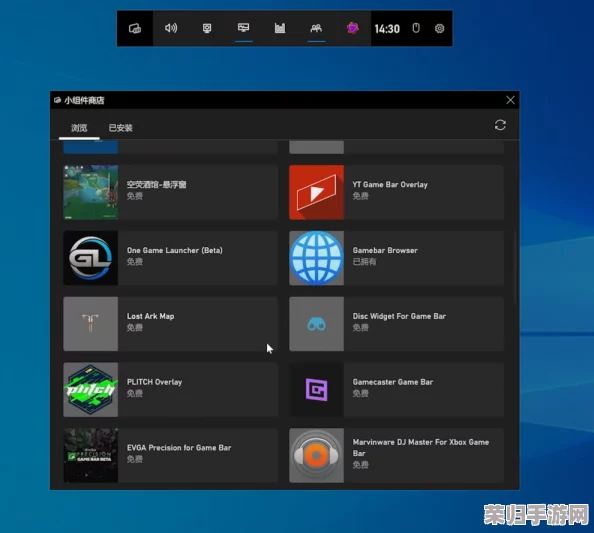594x533 pixels.
Task: Open the Resources bar-chart widget icon
Action: 280,28
